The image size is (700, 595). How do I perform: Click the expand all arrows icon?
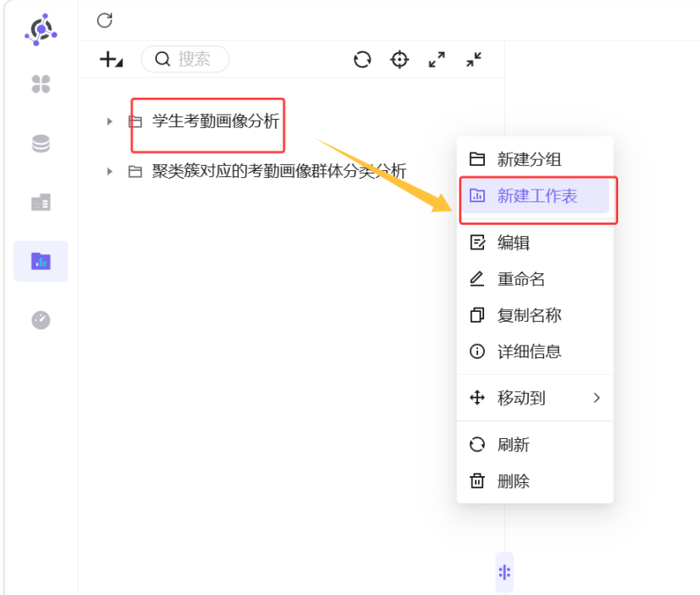[x=437, y=59]
